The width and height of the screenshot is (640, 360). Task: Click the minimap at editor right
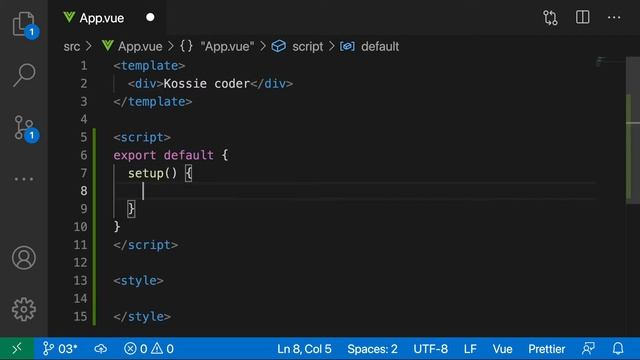point(610,62)
